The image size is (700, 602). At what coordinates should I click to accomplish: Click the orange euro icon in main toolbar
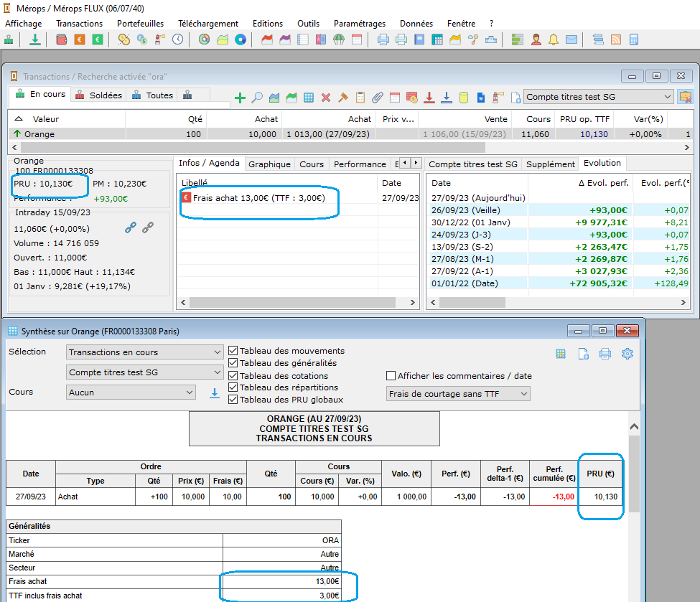click(x=80, y=39)
